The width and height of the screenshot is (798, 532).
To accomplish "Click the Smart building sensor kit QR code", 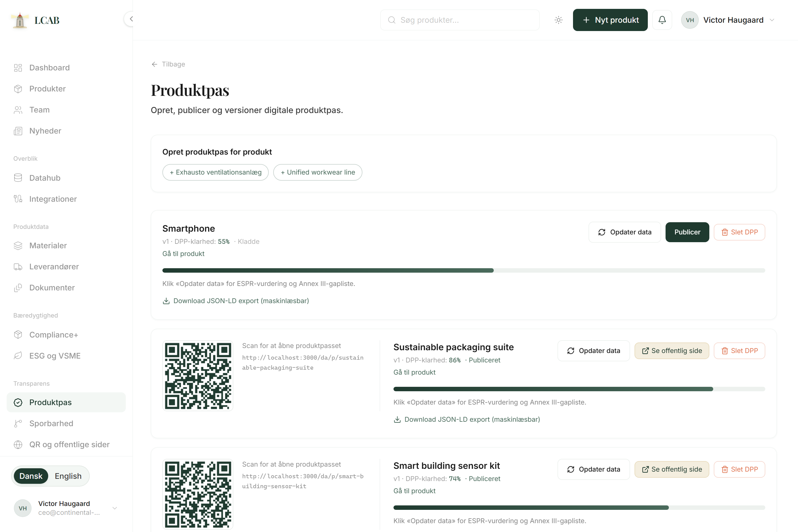I will click(198, 494).
